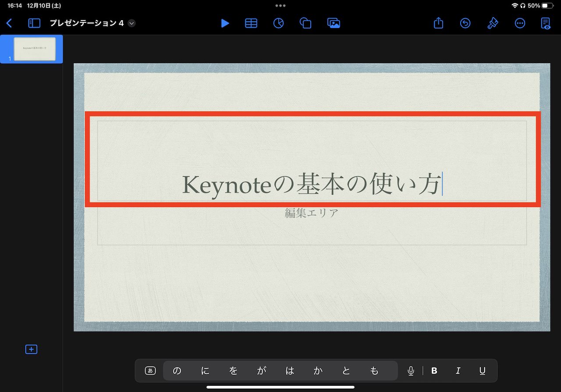
Task: Insert a photo or media
Action: [334, 23]
